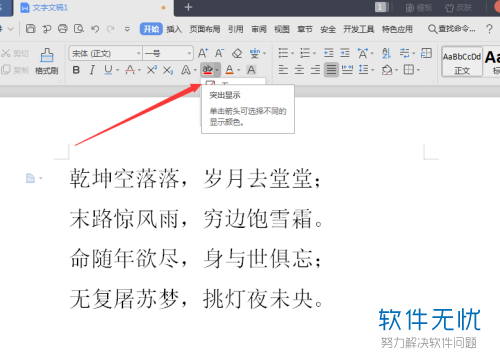Viewport: 500px width, 363px height.
Task: Switch to the 插入 ribbon tab
Action: (174, 29)
